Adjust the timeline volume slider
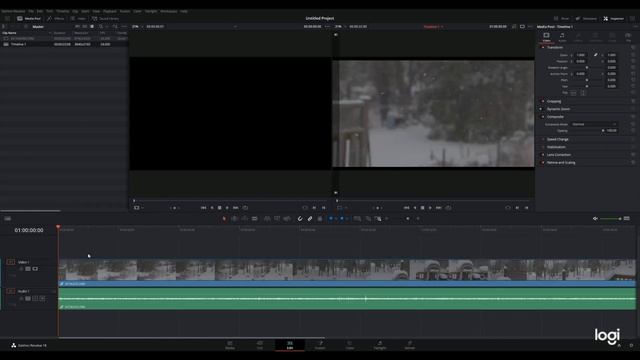Viewport: 640px width, 360px height. tap(610, 219)
